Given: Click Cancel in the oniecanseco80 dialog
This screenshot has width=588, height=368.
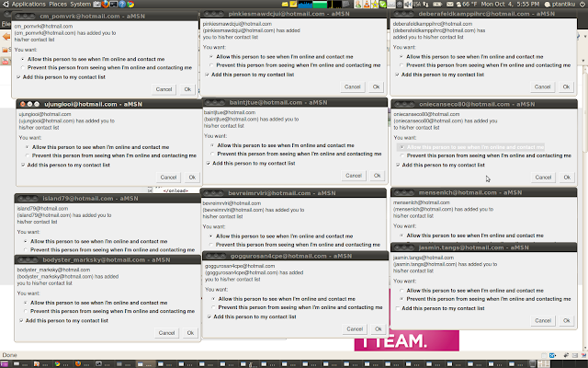Looking at the screenshot, I should pyautogui.click(x=543, y=178).
